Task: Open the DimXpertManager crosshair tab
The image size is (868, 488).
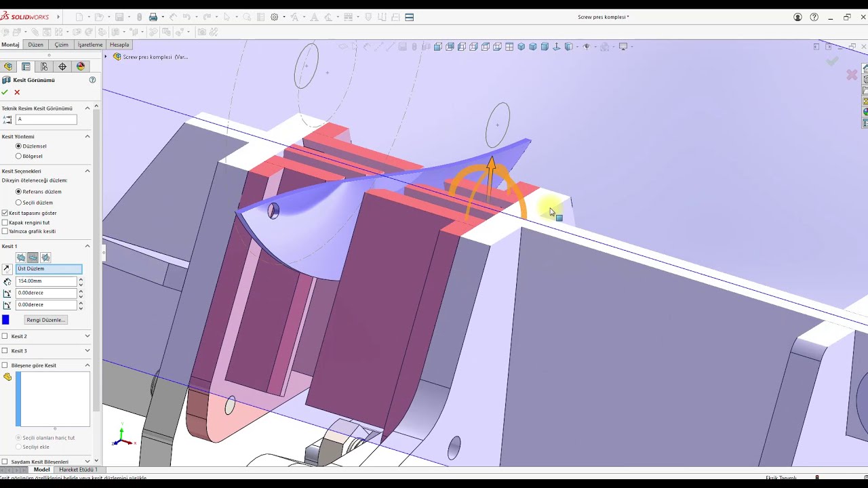Action: tap(62, 66)
